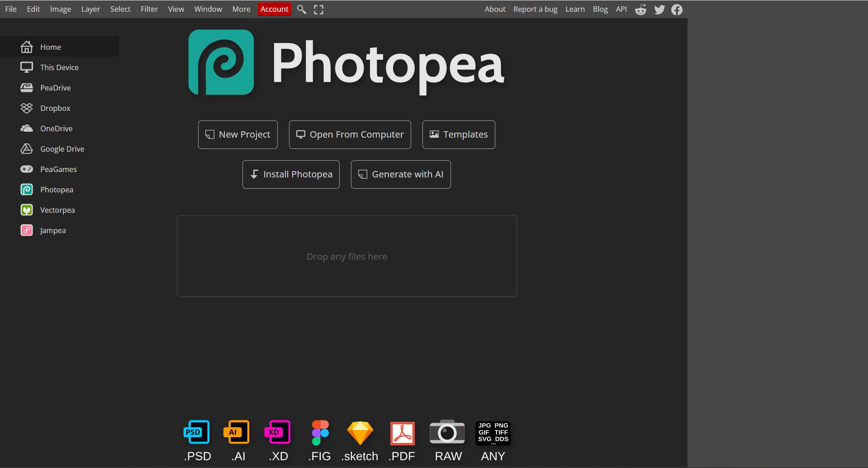The width and height of the screenshot is (868, 468).
Task: Open a .PSD file via the PSD icon
Action: (197, 432)
